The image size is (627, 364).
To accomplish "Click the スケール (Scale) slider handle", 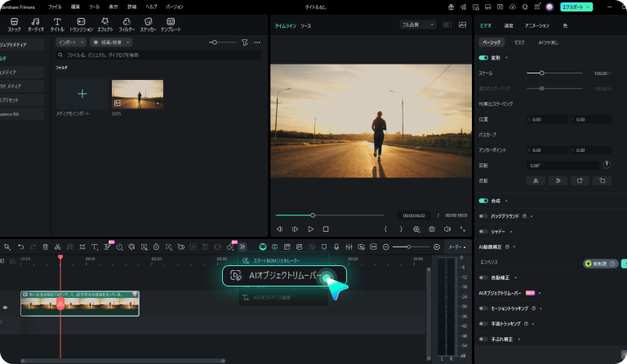I will pyautogui.click(x=541, y=73).
